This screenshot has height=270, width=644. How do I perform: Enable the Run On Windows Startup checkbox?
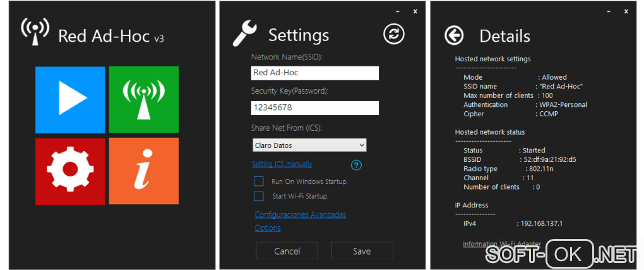click(258, 181)
